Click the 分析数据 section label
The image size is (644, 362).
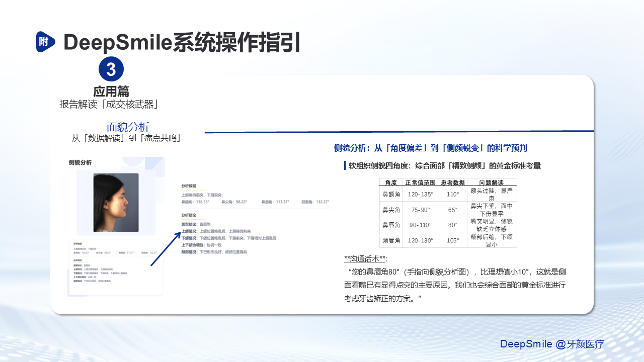click(x=190, y=185)
